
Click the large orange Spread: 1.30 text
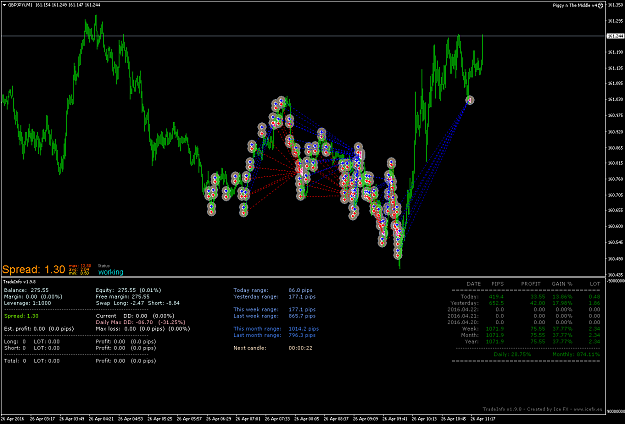[x=33, y=269]
